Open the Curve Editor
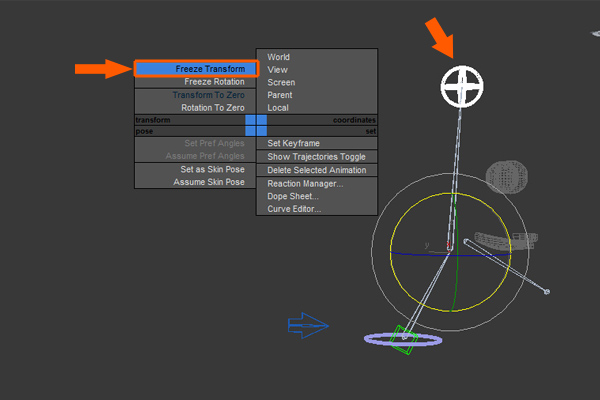600x400 pixels. tap(317, 209)
